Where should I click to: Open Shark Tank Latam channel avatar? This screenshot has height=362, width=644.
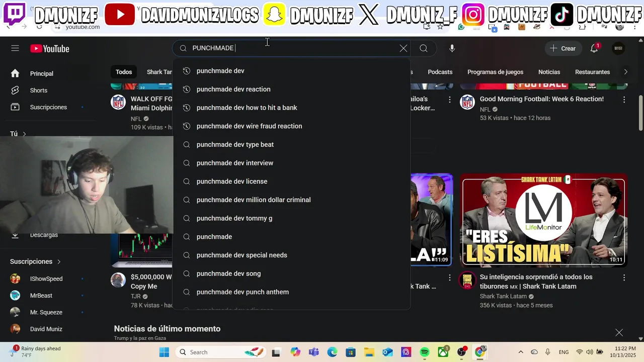(467, 280)
